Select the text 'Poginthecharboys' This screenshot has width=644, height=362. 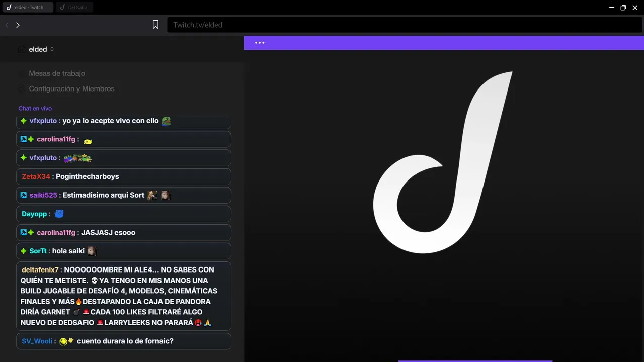[88, 176]
